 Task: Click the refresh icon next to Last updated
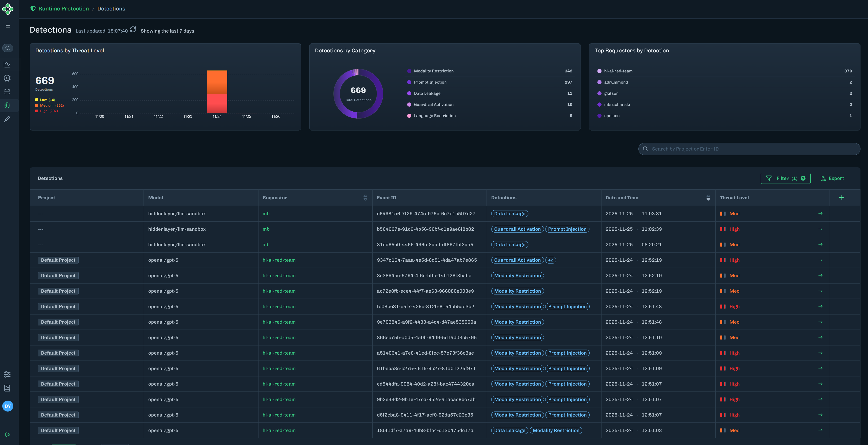click(133, 30)
